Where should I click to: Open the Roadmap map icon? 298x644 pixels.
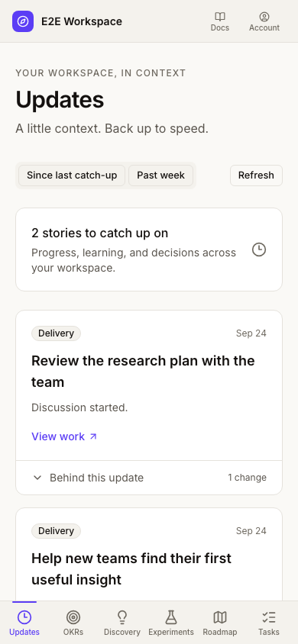[x=220, y=617]
